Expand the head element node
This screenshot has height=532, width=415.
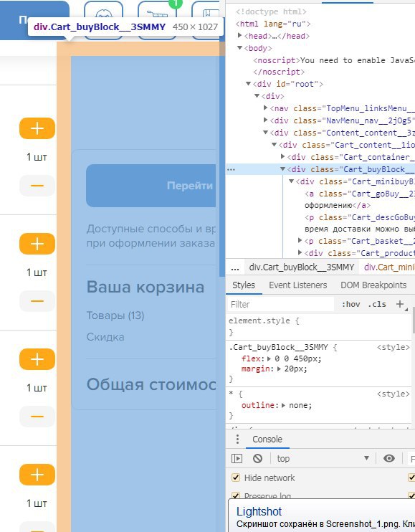tap(239, 36)
